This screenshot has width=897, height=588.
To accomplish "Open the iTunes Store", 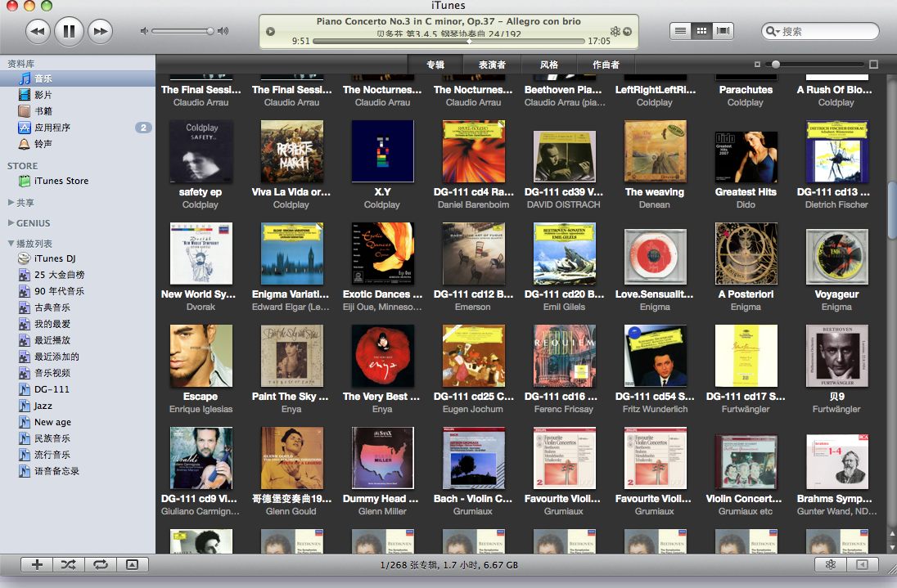I will [77, 181].
